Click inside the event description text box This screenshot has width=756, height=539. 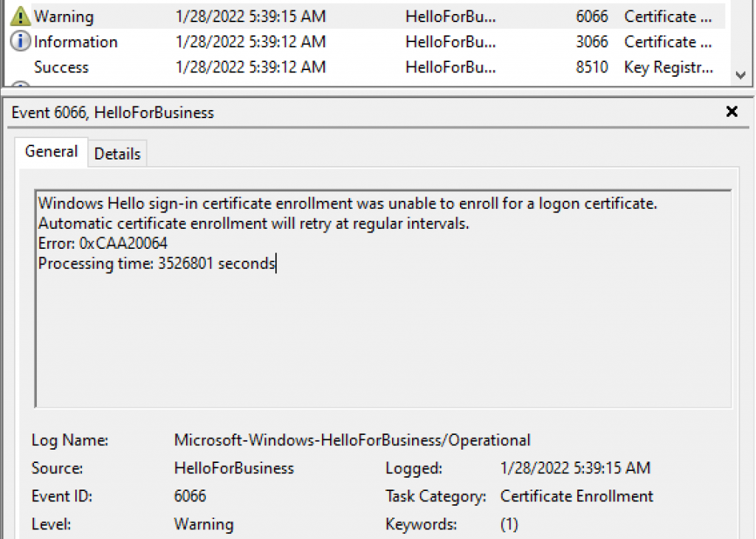(383, 299)
